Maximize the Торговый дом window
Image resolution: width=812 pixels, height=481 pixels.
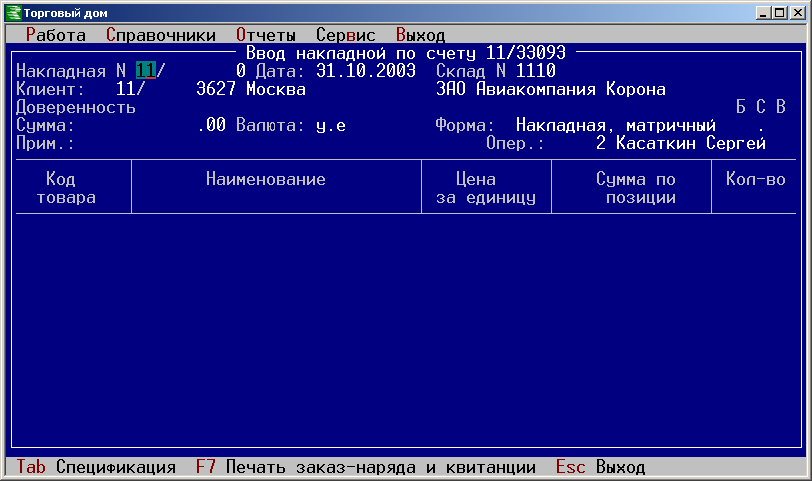pos(779,13)
